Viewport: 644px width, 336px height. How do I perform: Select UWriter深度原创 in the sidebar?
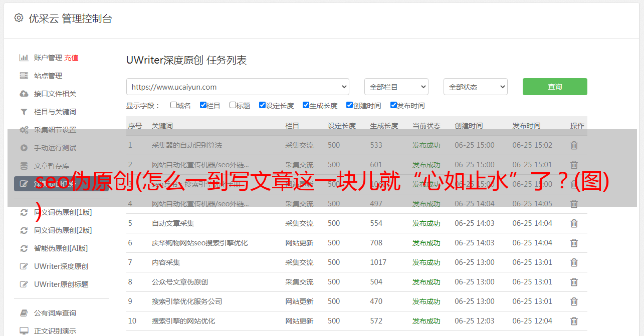click(61, 266)
